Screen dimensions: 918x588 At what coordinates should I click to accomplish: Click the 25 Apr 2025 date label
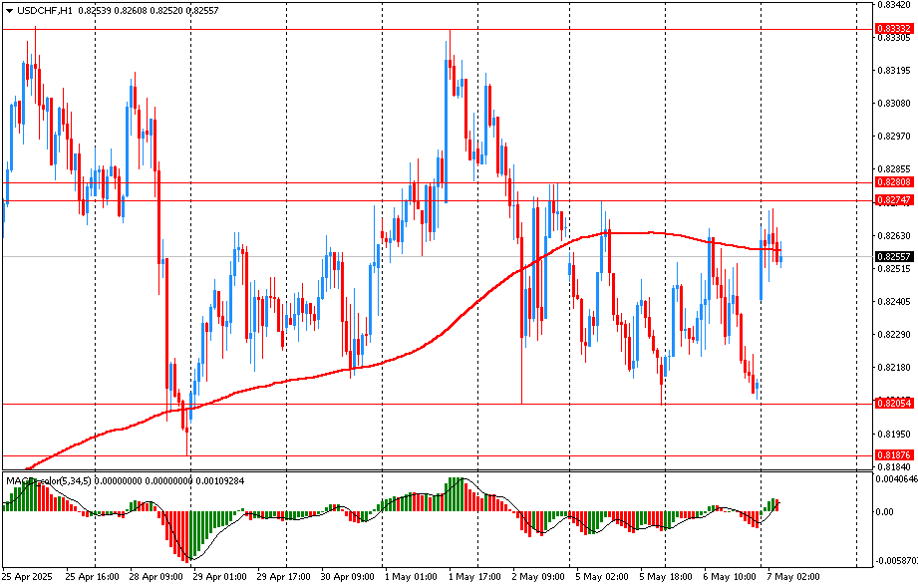pos(28,576)
